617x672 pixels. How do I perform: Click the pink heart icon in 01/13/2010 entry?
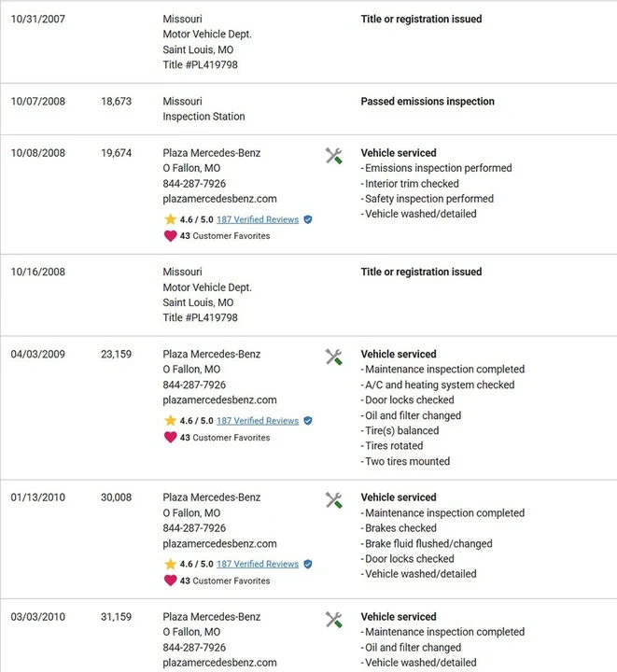pyautogui.click(x=170, y=581)
